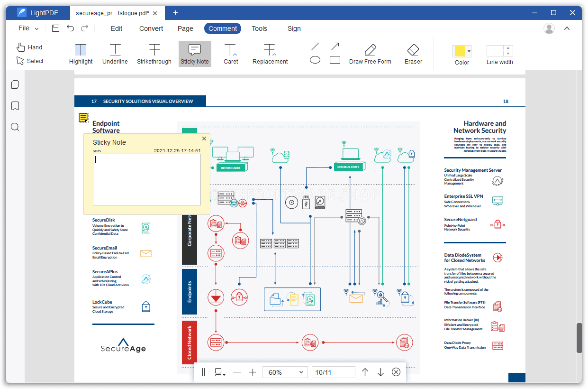Select the Arrow shape tool
588x389 pixels.
coord(335,46)
